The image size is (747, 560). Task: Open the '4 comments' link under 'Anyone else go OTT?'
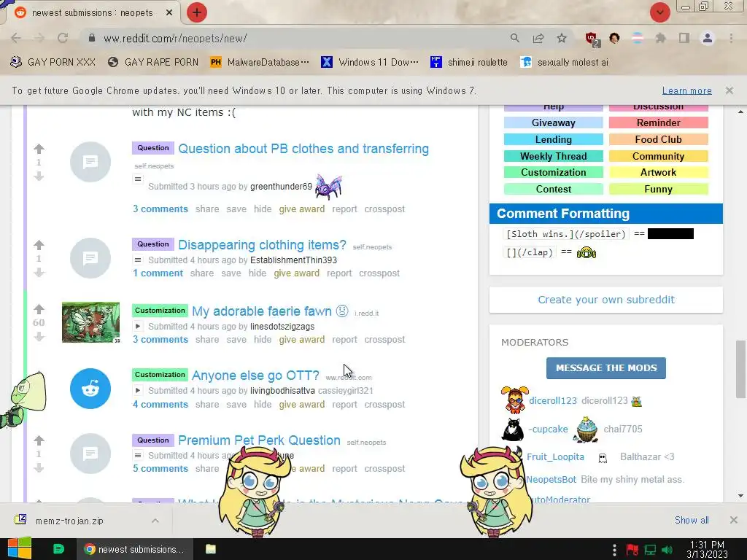[x=160, y=404]
